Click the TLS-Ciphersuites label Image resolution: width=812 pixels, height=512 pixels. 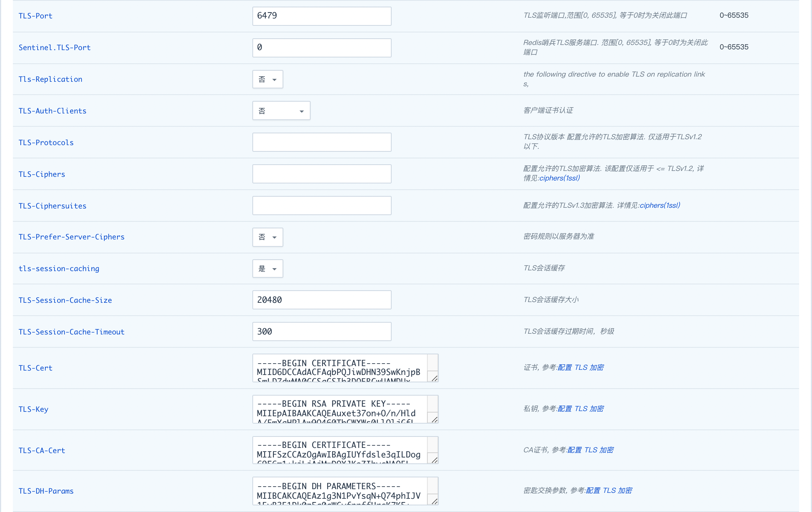[x=52, y=206]
